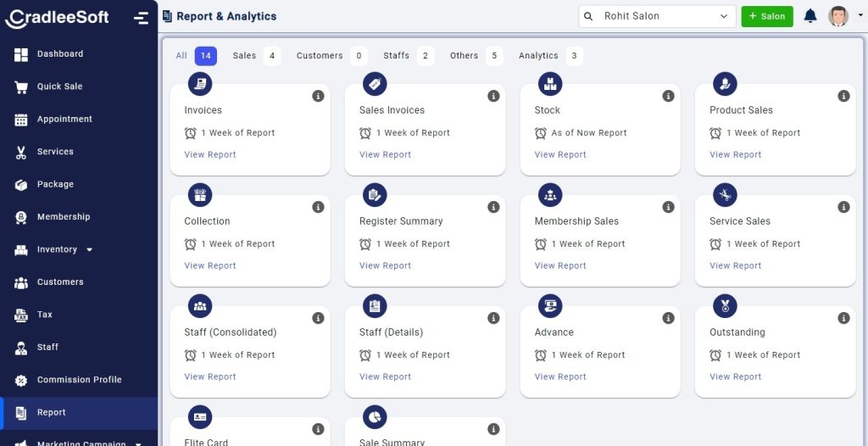Open View Report link for Product Sales
This screenshot has width=868, height=446.
tap(735, 155)
